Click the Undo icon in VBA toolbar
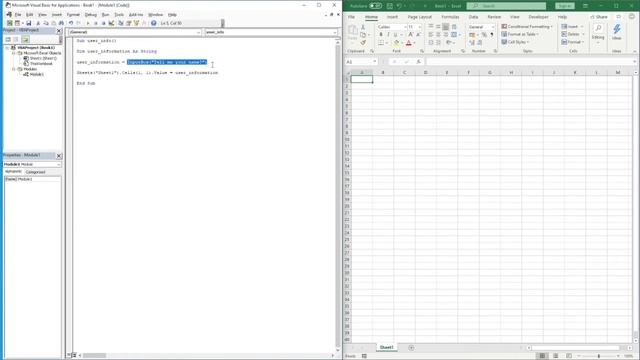Image resolution: width=640 pixels, height=360 pixels. pos(71,23)
